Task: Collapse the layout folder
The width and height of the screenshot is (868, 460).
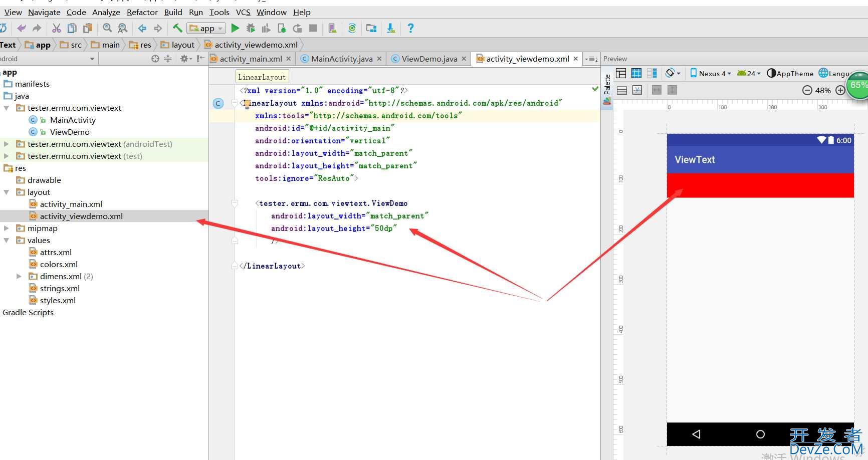Action: [x=7, y=192]
